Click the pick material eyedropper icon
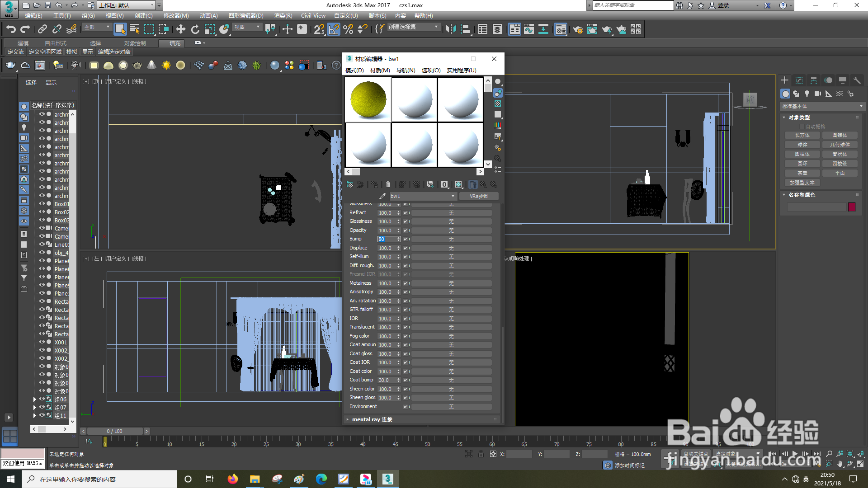The image size is (868, 489). [382, 196]
